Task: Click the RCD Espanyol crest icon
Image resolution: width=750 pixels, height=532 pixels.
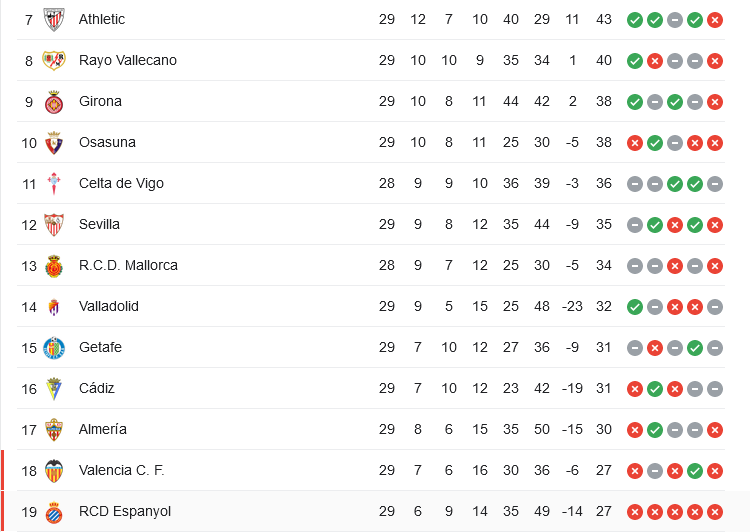Action: click(x=54, y=512)
